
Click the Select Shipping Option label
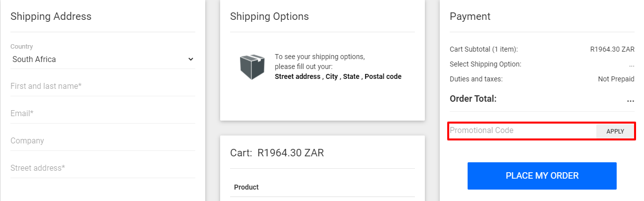tap(485, 64)
